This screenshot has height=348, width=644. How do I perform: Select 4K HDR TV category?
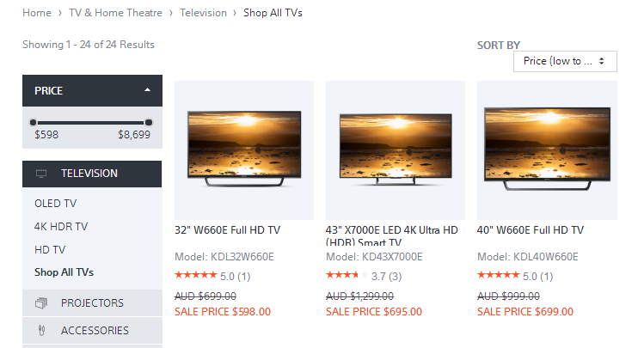pos(61,227)
